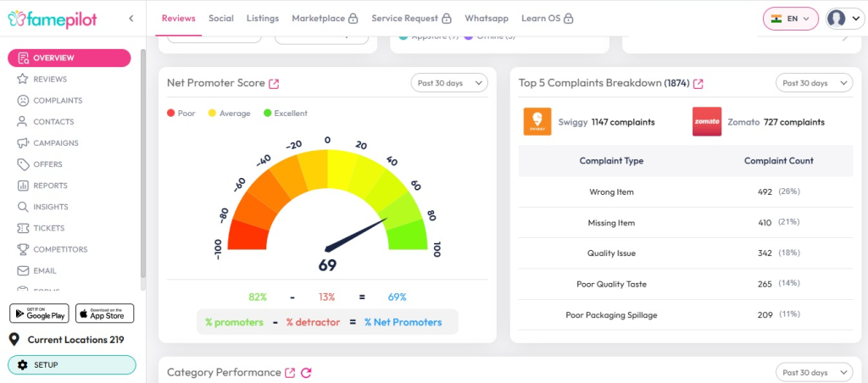Click the 13% detractor value
This screenshot has width=868, height=383.
pos(326,297)
